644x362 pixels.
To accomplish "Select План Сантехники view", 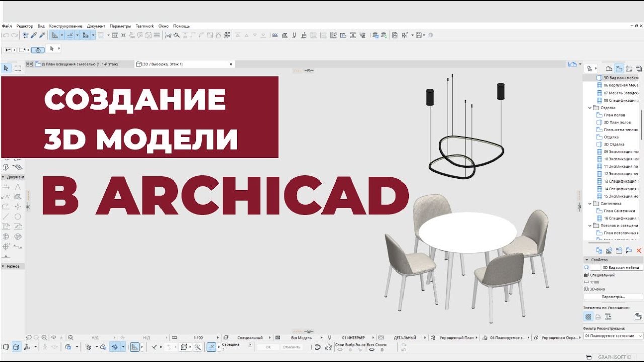I will coord(619,211).
